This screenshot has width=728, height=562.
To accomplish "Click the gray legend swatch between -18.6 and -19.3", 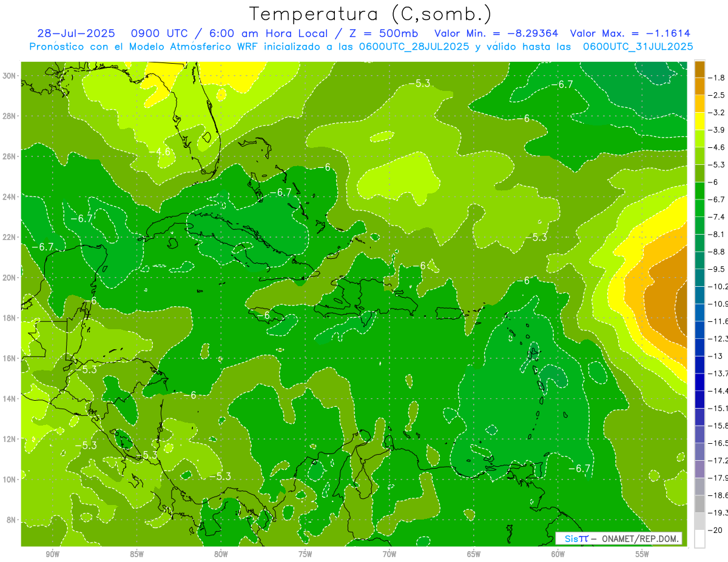I will (699, 504).
